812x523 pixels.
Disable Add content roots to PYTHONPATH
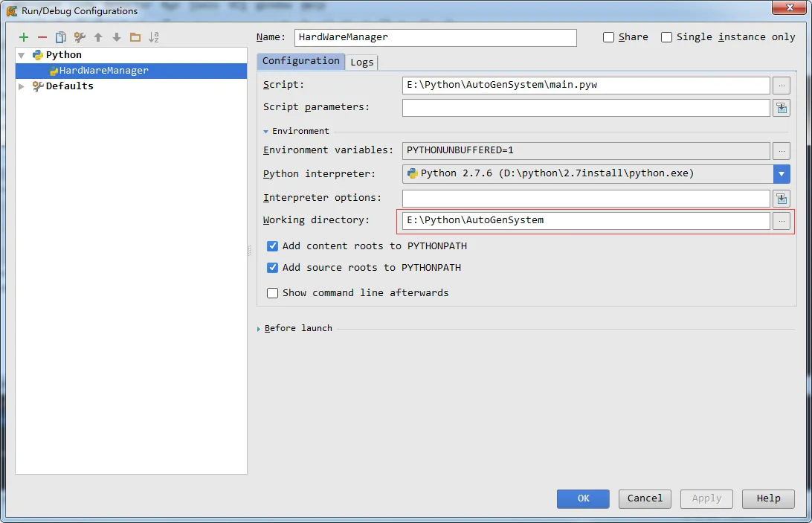[x=273, y=246]
